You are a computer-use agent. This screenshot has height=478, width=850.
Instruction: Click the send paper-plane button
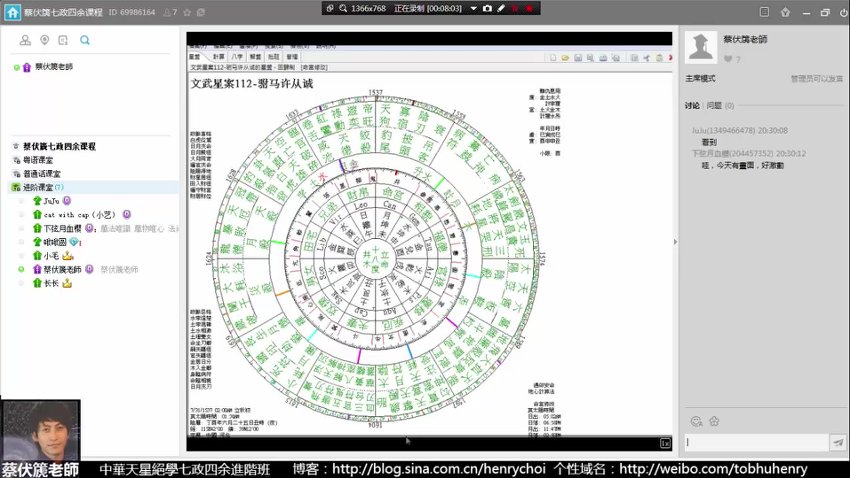838,442
